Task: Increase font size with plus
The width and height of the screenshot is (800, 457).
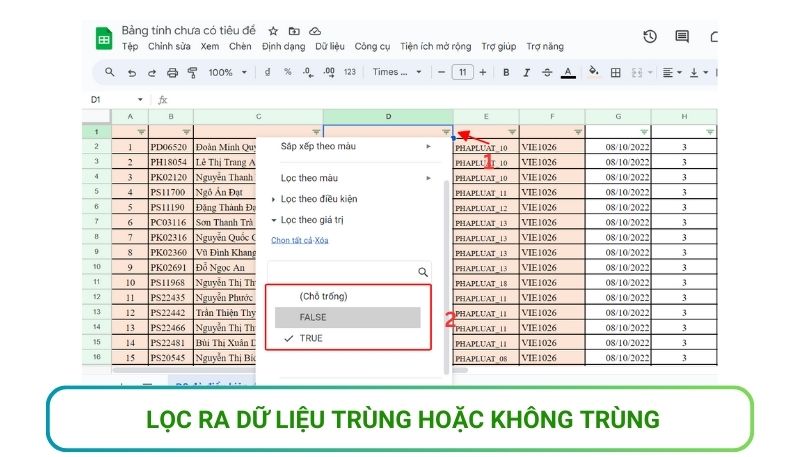Action: 483,72
